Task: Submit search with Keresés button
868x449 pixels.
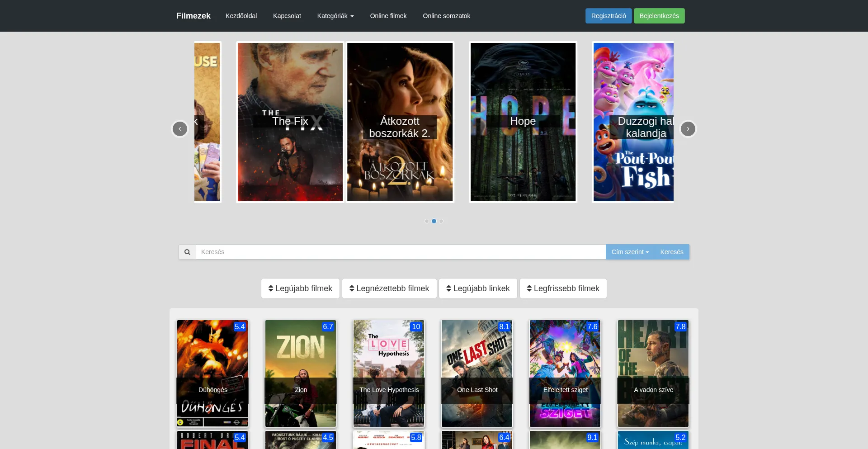Action: pyautogui.click(x=672, y=252)
